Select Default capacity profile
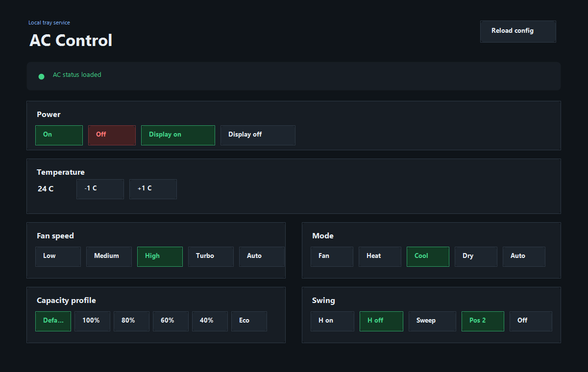Image resolution: width=588 pixels, height=372 pixels. coord(53,321)
